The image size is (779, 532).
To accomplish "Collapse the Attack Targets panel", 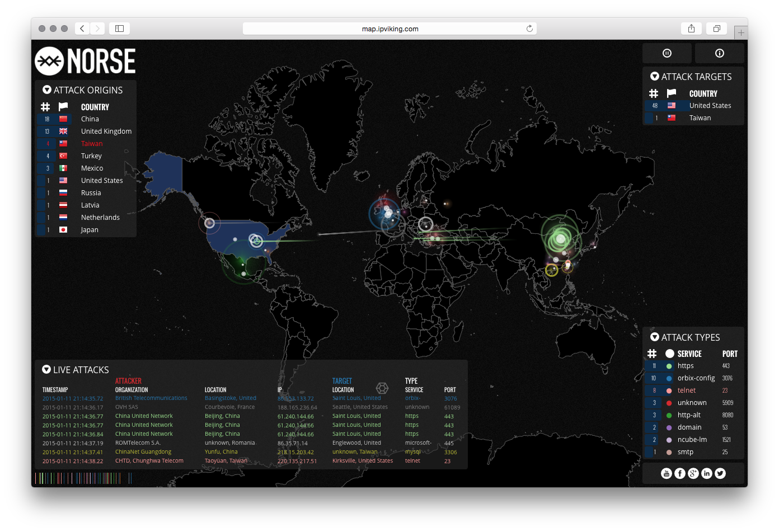I will coord(655,77).
